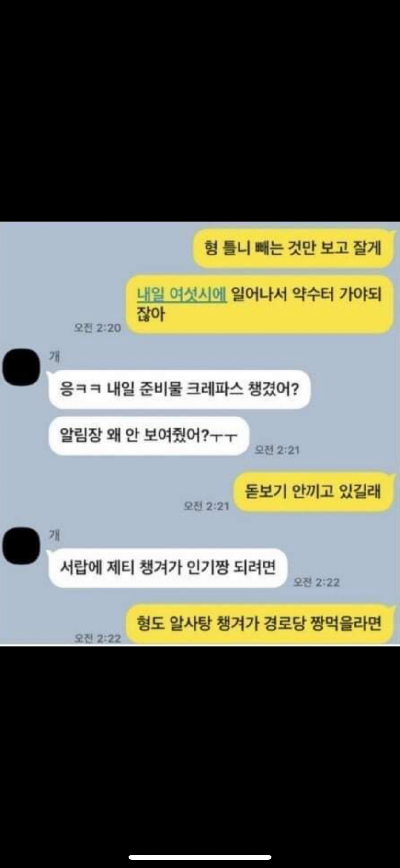
Task: Tap the 오전 2:22 timestamp beside 서랍에 message
Action: tap(316, 582)
